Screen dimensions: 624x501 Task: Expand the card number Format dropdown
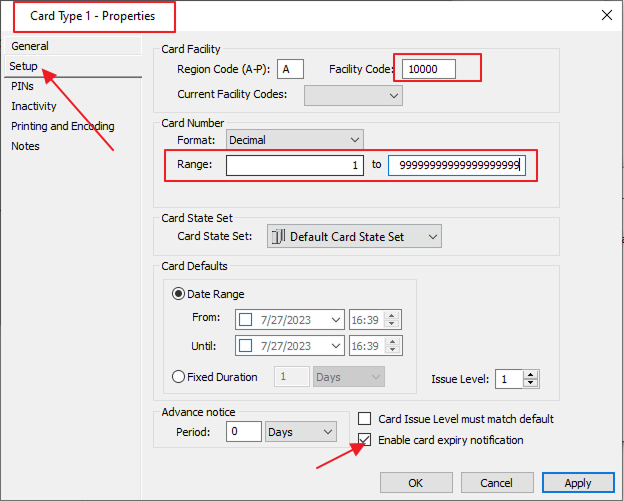point(295,139)
